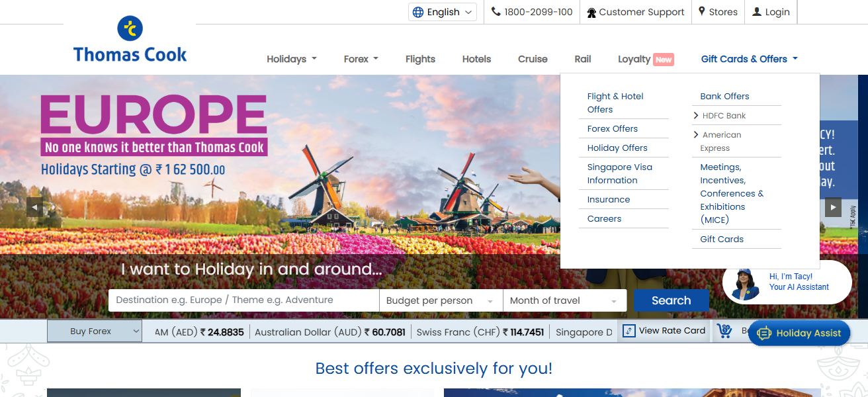Open the Month of travel selector
This screenshot has width=868, height=397.
(564, 300)
